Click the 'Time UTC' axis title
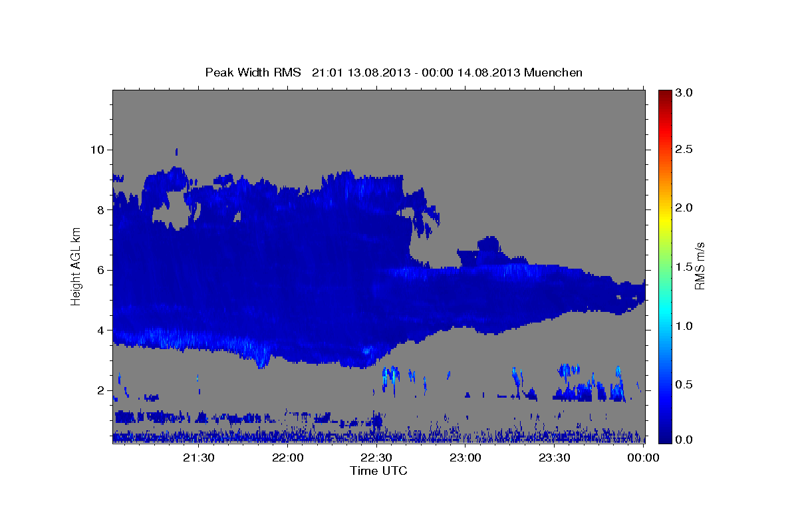This screenshot has height=532, width=798. click(x=378, y=471)
